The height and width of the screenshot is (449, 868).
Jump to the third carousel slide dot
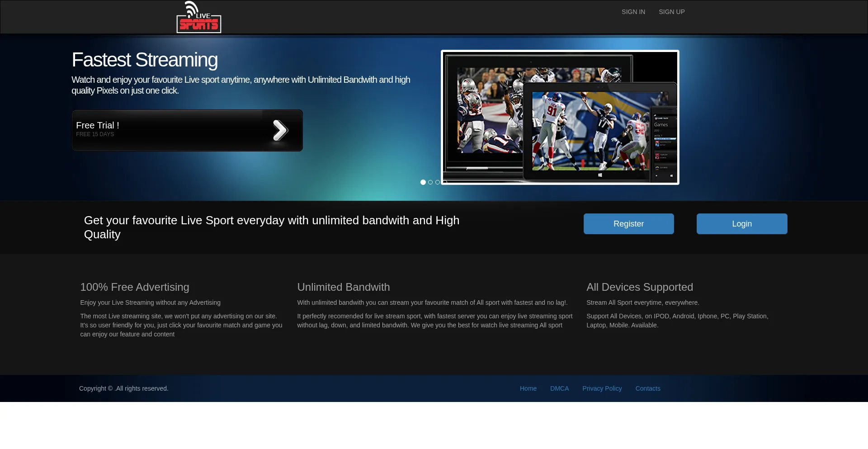coord(438,182)
